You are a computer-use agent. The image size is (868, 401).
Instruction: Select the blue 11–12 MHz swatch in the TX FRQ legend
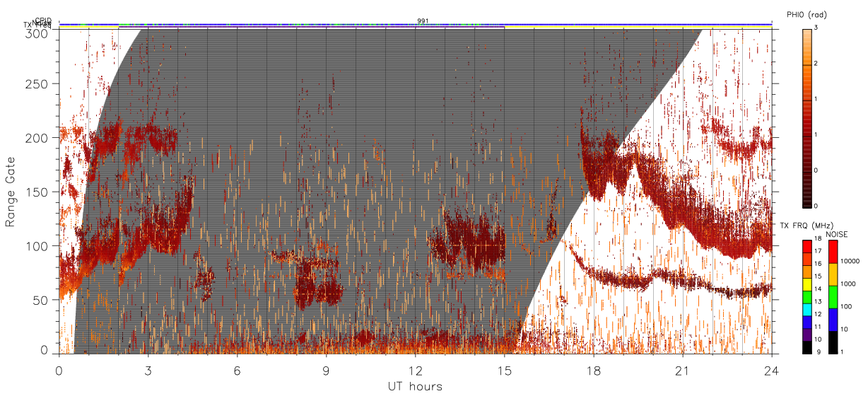coord(807,321)
